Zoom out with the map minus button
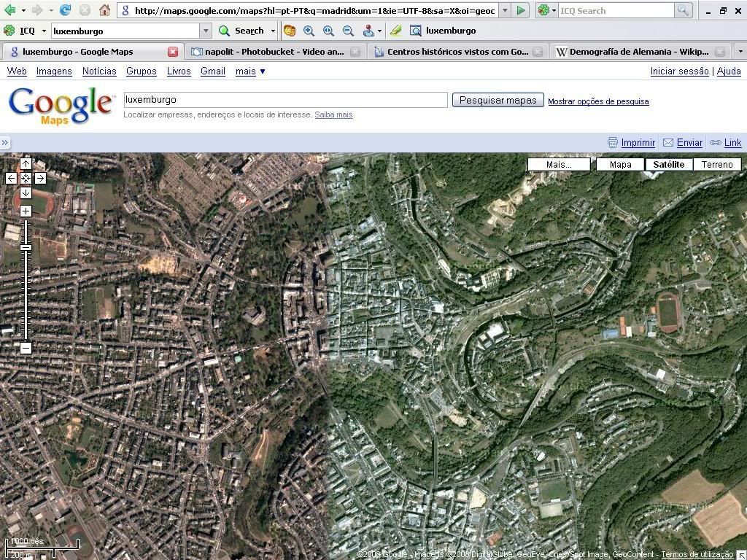This screenshot has height=560, width=747. click(x=26, y=348)
